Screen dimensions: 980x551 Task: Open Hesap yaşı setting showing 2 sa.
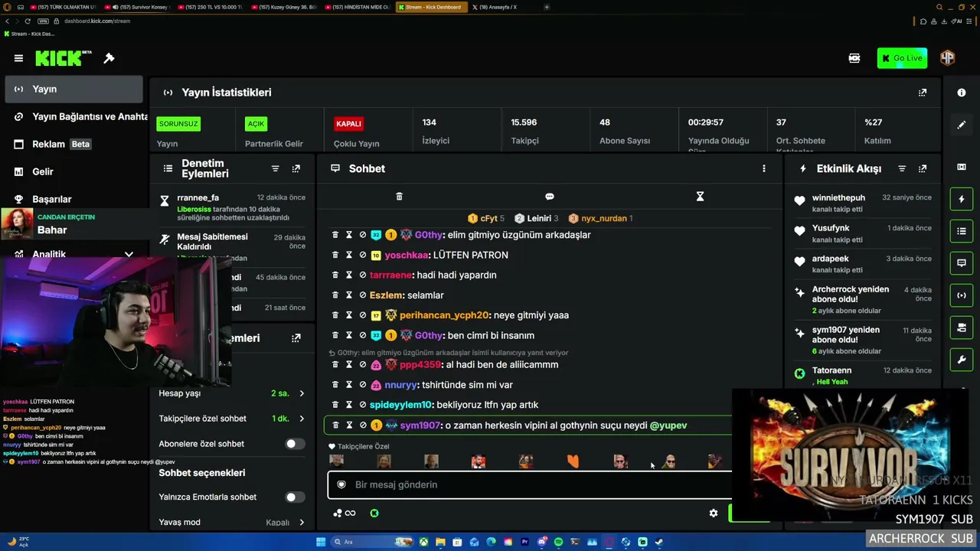(x=231, y=393)
